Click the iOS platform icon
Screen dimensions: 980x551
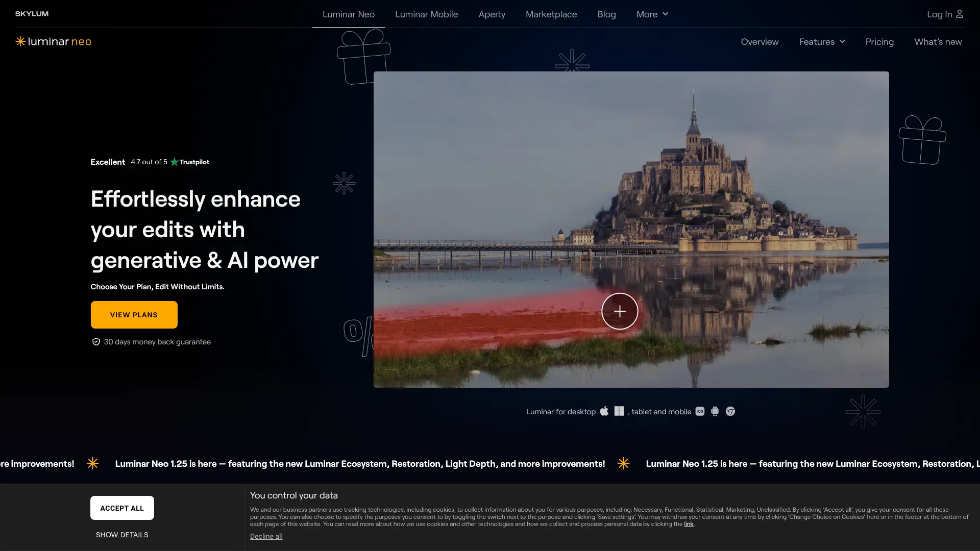[700, 411]
